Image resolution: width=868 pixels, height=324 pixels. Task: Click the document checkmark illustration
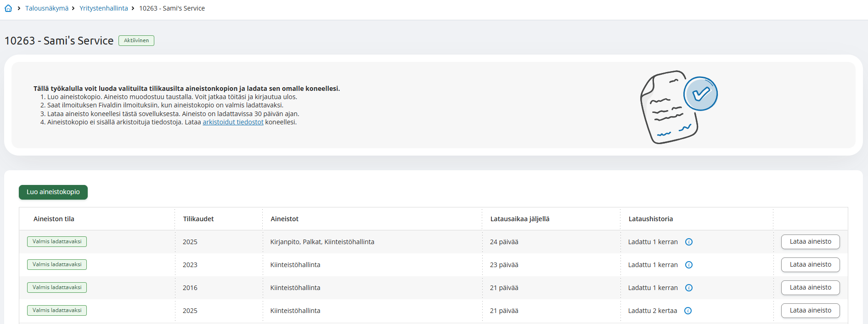pos(679,106)
